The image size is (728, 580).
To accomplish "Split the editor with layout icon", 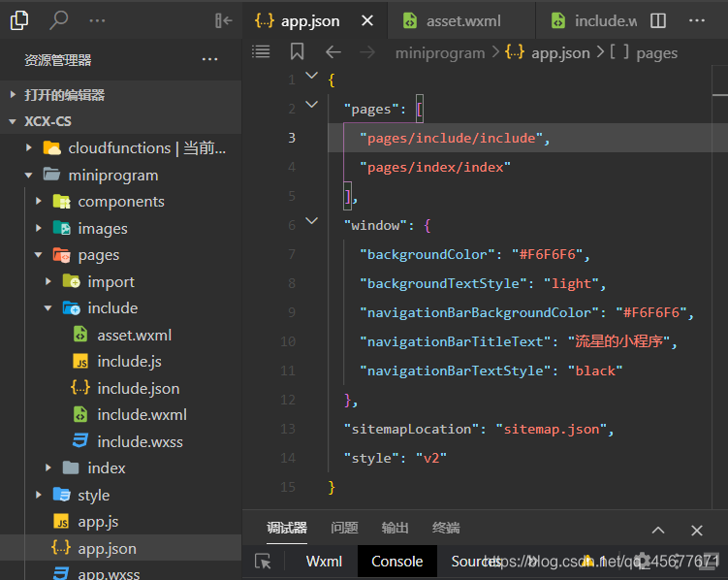I will pos(658,20).
